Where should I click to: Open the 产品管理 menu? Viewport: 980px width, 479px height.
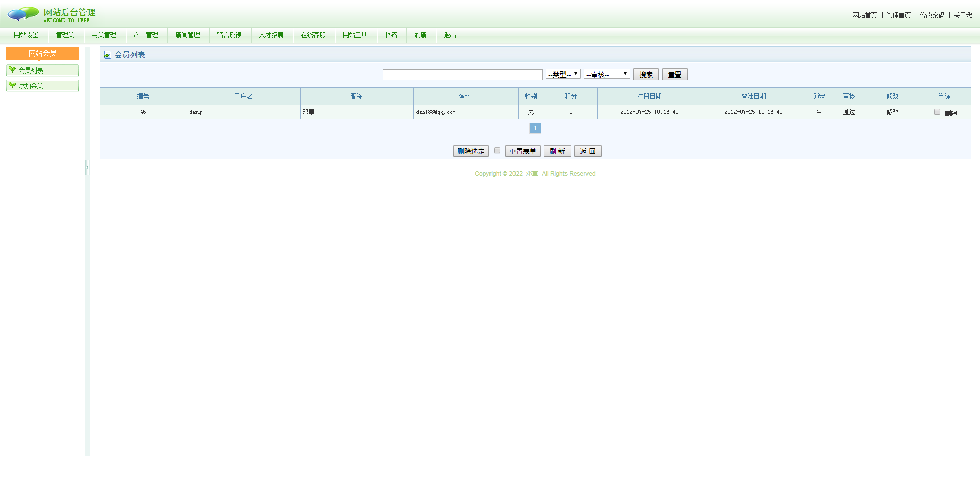pos(146,35)
